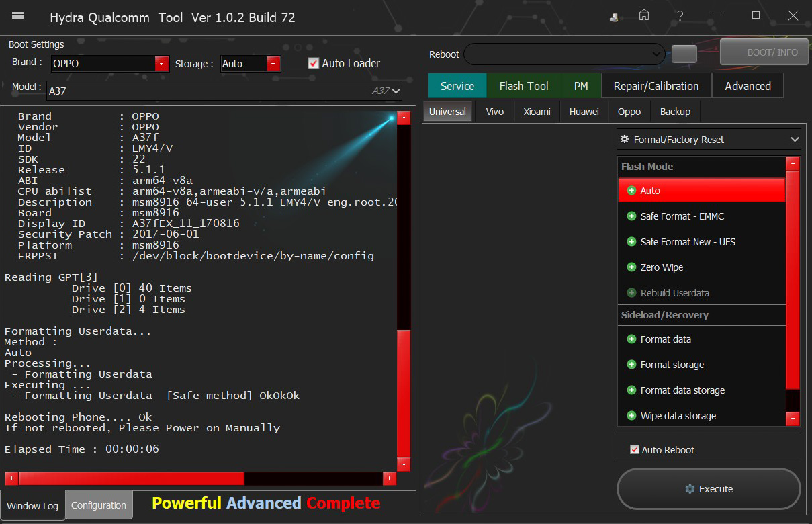This screenshot has width=812, height=524.
Task: Open the Flash Tool tab
Action: (x=524, y=86)
